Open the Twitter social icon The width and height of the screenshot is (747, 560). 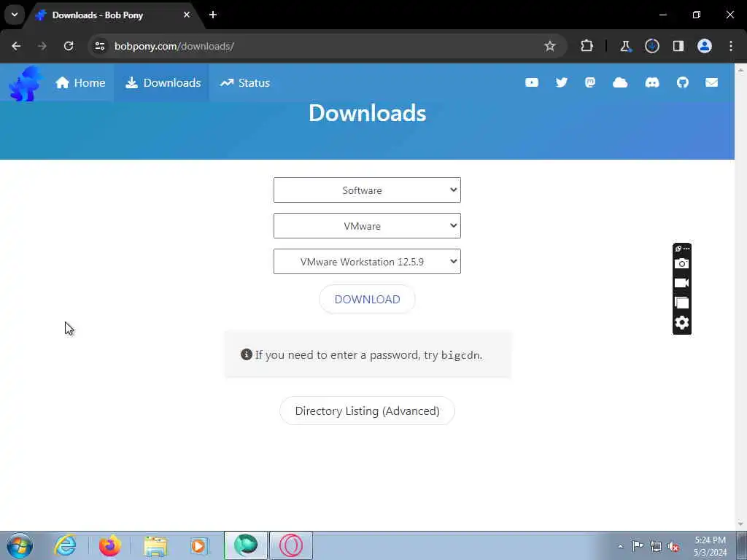click(x=562, y=83)
